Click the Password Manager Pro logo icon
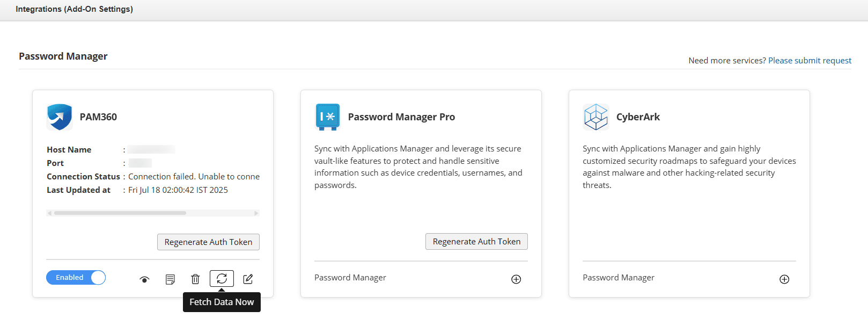Screen dimensions: 868x318 coord(328,117)
